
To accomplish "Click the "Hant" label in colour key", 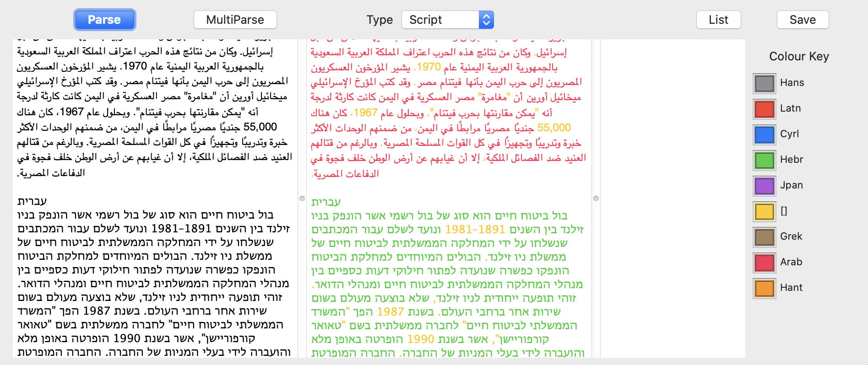I will pos(791,288).
